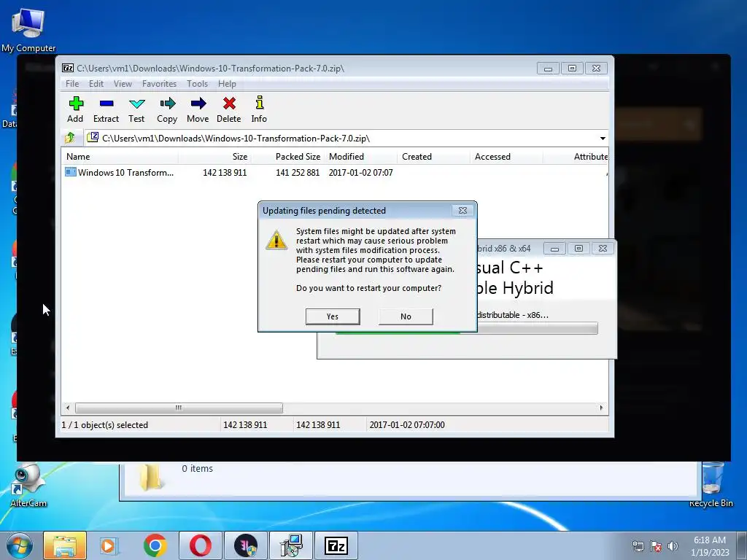747x560 pixels.
Task: Switch to the installer setup taskbar icon
Action: [x=291, y=545]
